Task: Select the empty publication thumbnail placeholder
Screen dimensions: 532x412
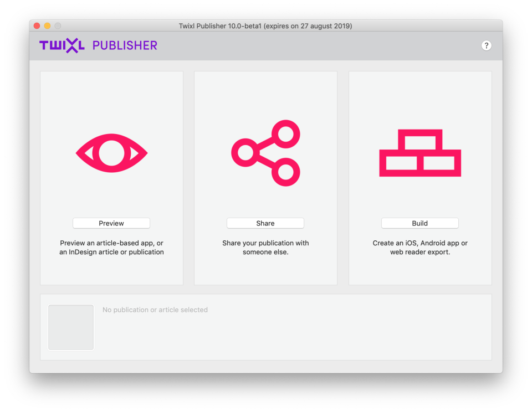Action: click(x=71, y=327)
